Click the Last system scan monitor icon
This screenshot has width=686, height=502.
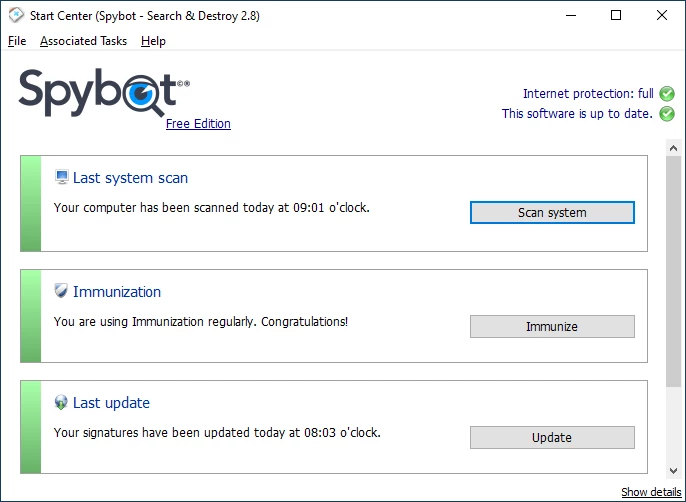tap(62, 178)
